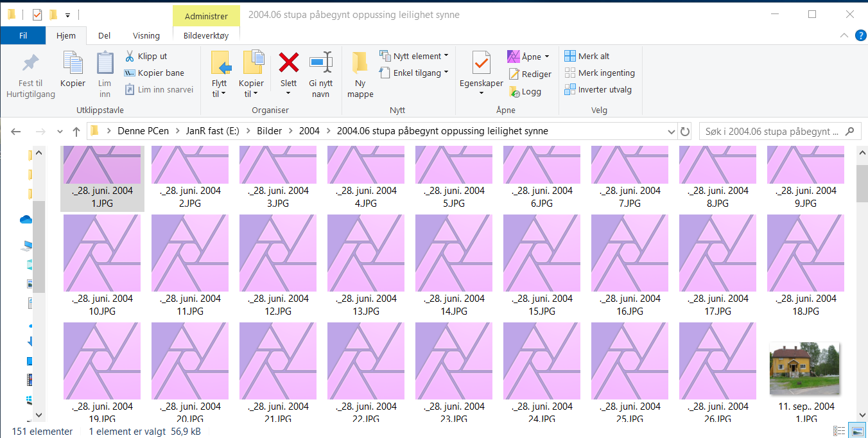
Task: Click 2004 breadcrumb in address bar
Action: (x=309, y=131)
